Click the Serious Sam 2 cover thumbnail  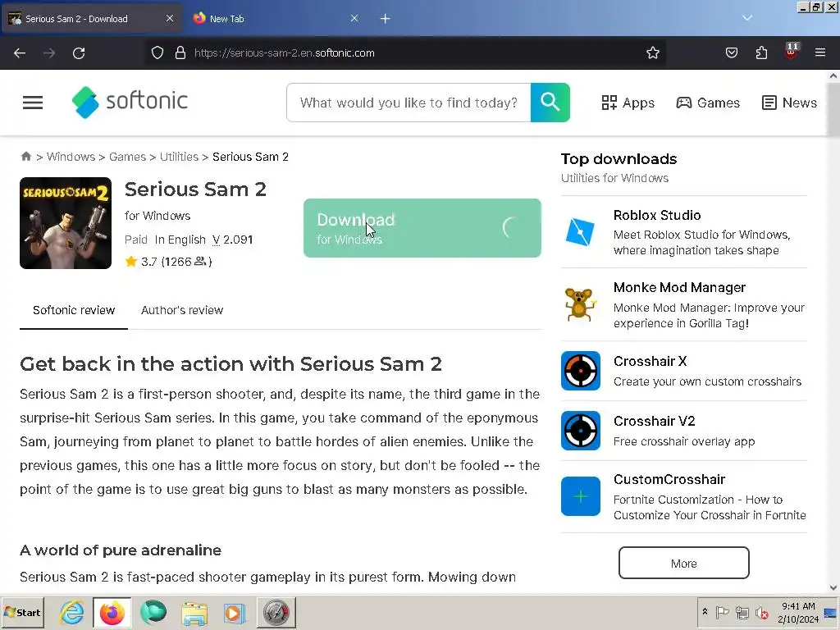coord(66,223)
